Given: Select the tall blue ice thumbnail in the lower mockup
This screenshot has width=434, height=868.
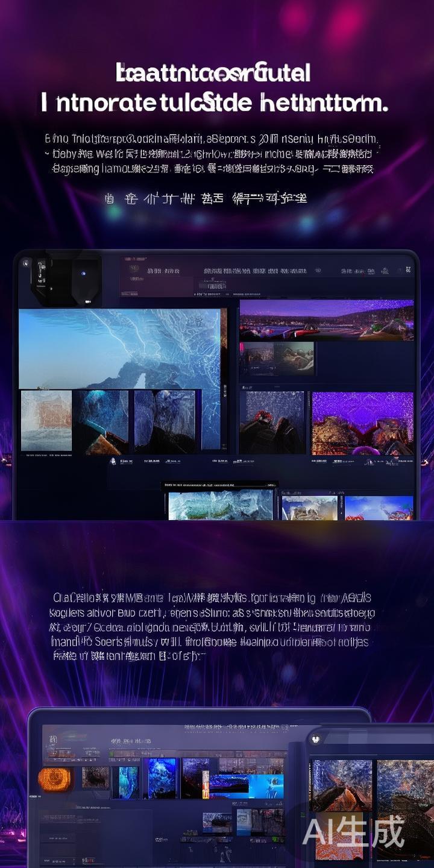Looking at the screenshot, I should click(162, 778).
